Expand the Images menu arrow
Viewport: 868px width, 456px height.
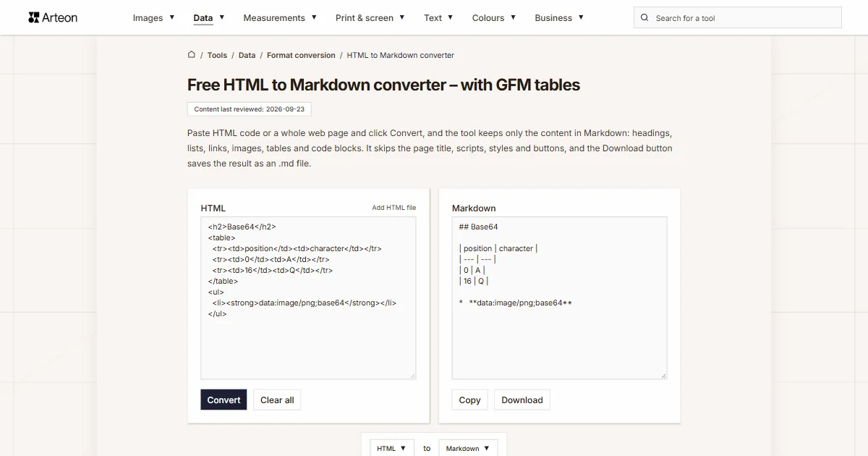(172, 17)
